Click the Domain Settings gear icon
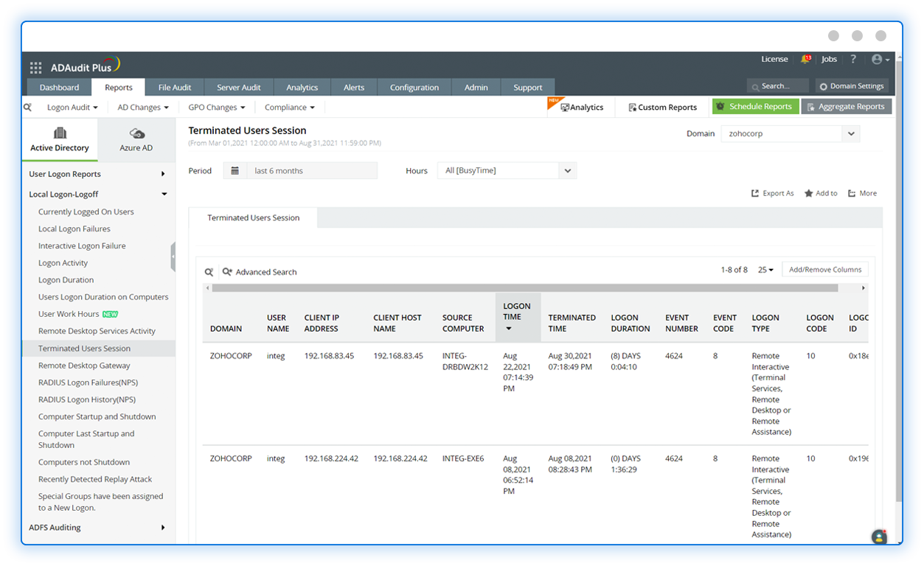Viewport: 924px width, 566px height. 824,86
